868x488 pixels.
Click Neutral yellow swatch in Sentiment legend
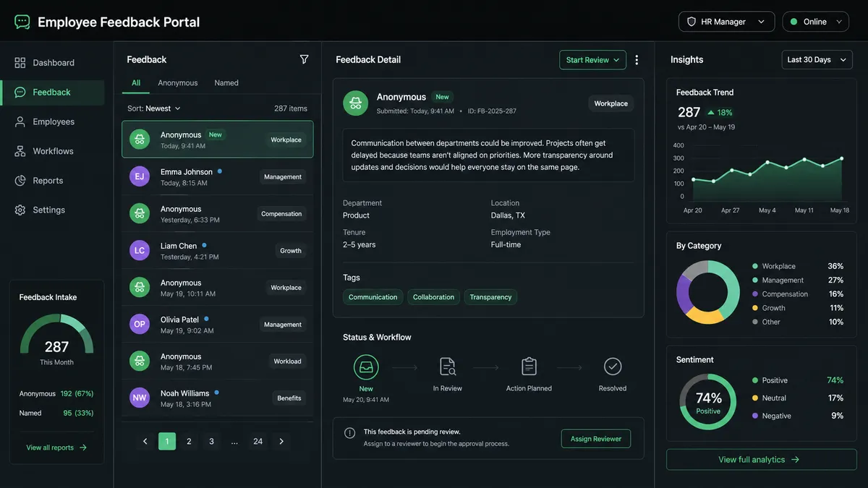tap(755, 398)
